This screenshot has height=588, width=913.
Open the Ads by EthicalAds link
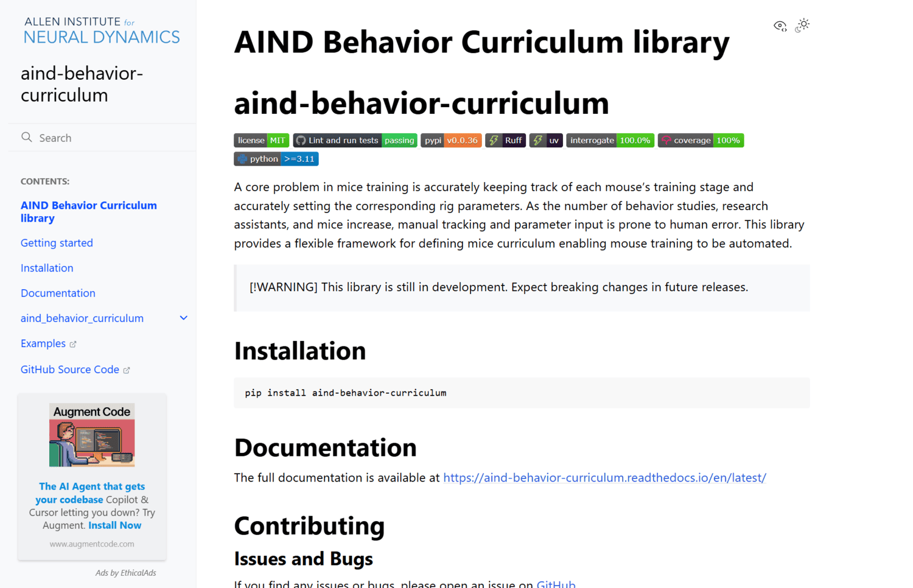click(125, 573)
